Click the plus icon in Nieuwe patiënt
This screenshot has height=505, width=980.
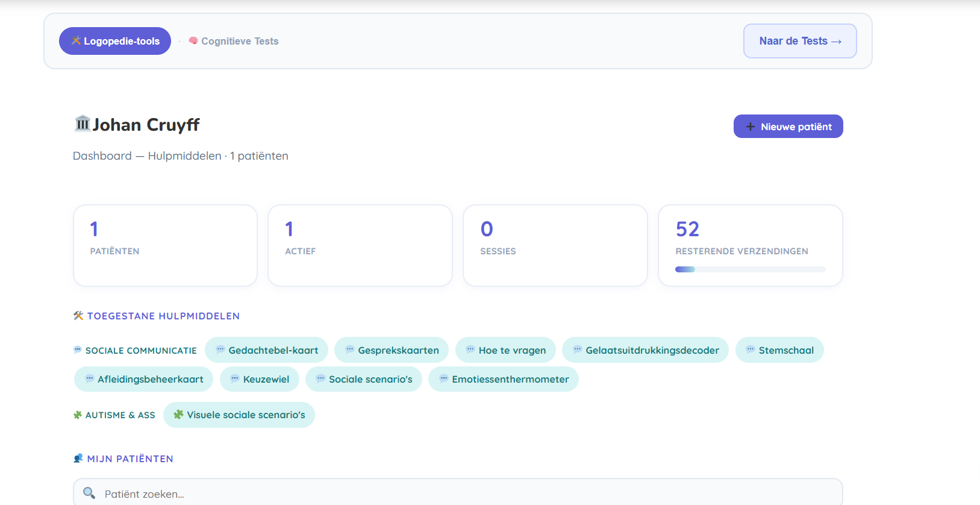coord(751,127)
